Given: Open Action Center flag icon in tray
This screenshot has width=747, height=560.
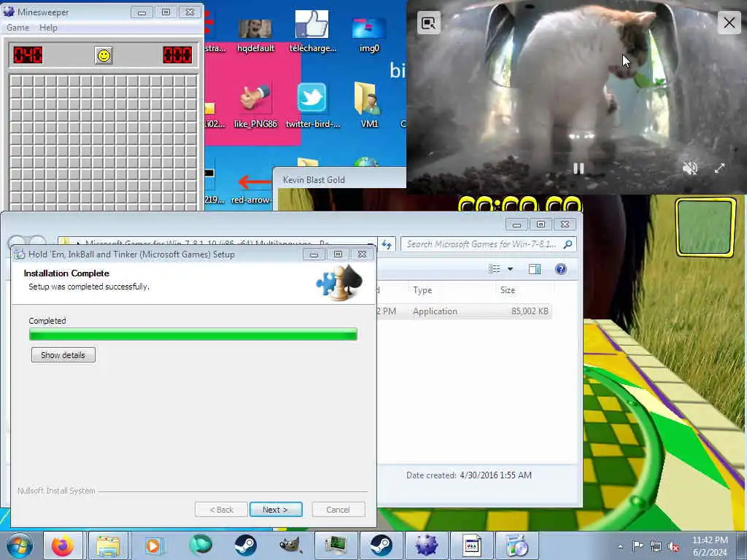Looking at the screenshot, I should [638, 545].
